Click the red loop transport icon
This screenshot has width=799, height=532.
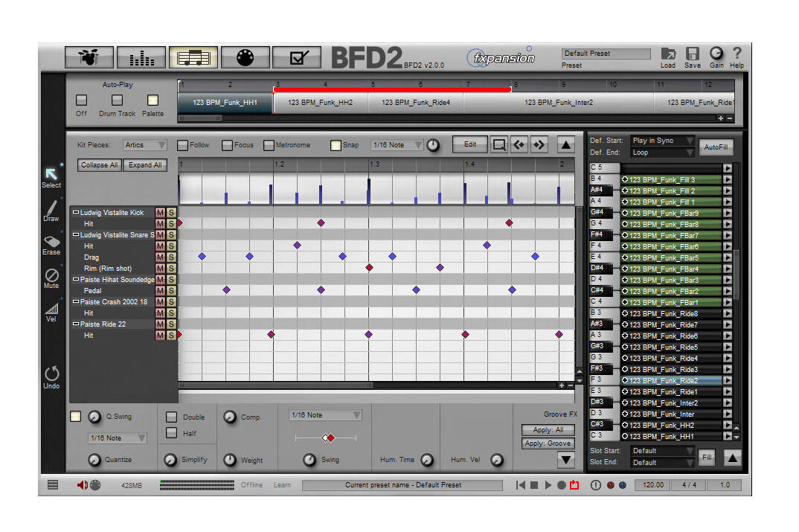[x=574, y=484]
